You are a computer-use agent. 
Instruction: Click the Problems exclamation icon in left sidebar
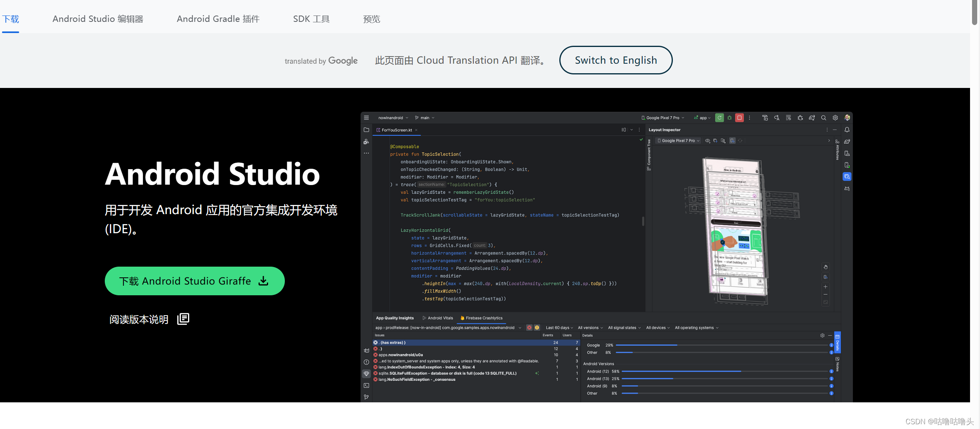[366, 362]
